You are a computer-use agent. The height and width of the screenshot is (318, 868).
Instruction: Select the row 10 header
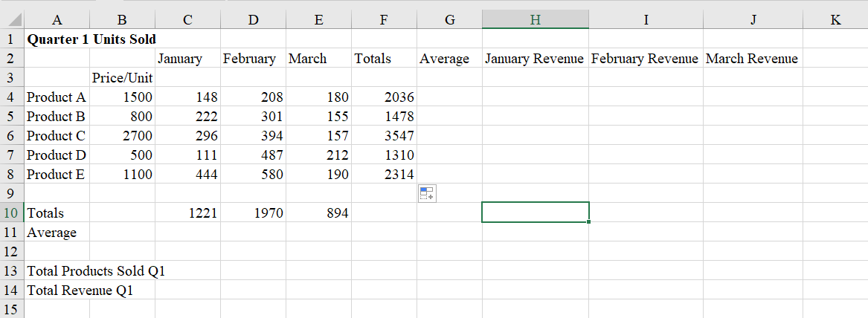(x=12, y=212)
